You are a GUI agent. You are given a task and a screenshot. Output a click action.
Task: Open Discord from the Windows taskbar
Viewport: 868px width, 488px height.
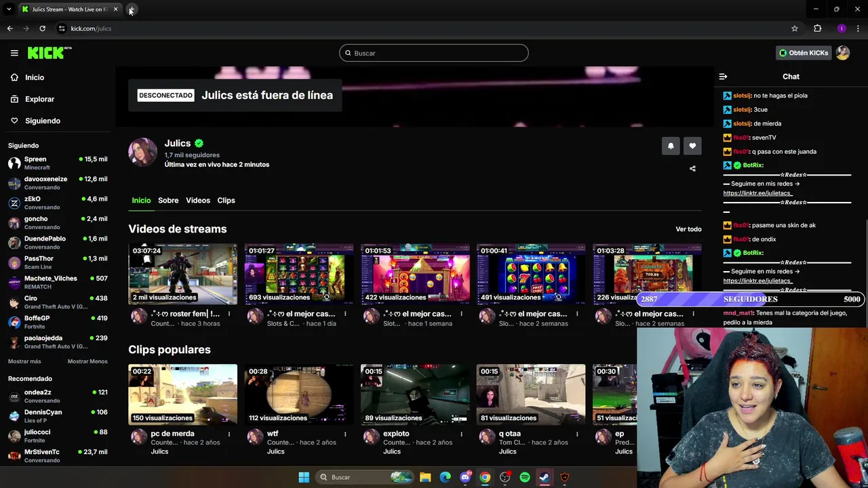click(465, 477)
